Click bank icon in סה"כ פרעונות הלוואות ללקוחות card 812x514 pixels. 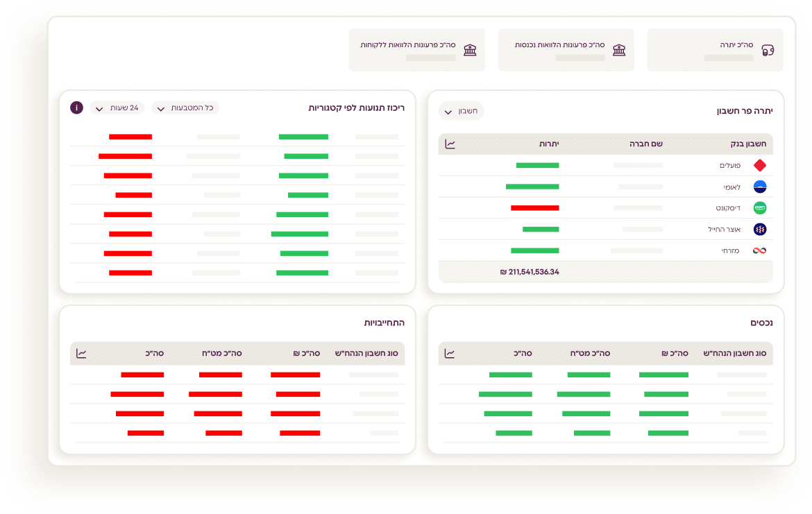470,50
